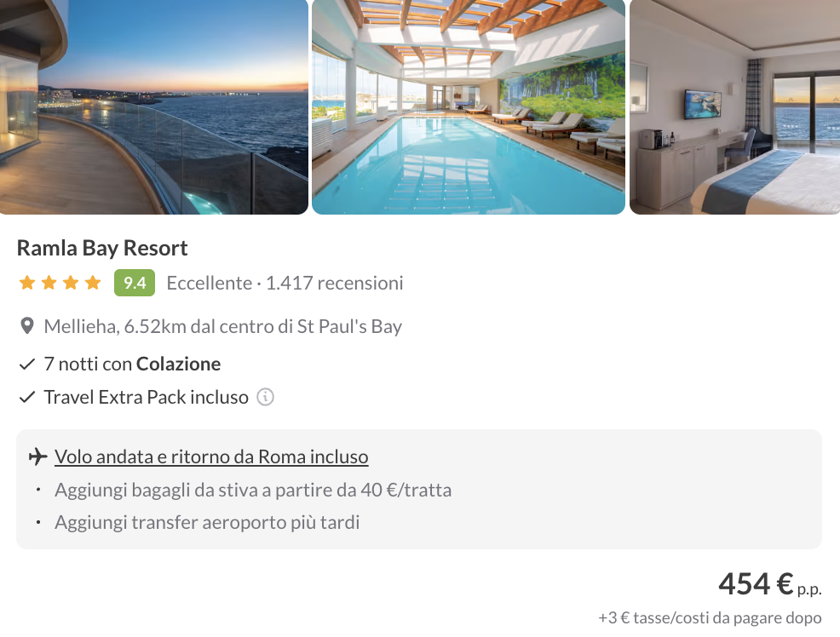Open the 1.417 recensioni reviews
This screenshot has width=840, height=637.
[334, 283]
